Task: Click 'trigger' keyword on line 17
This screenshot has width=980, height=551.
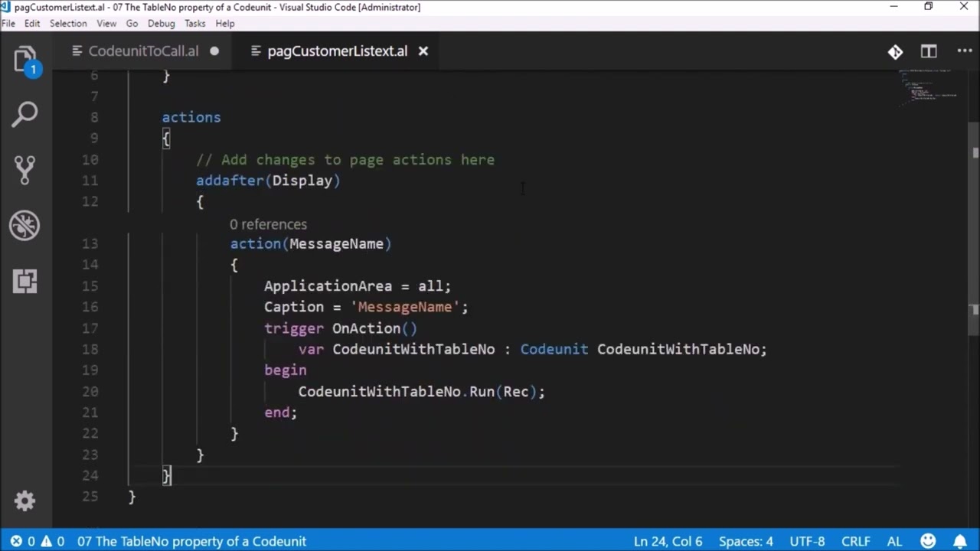Action: 294,328
